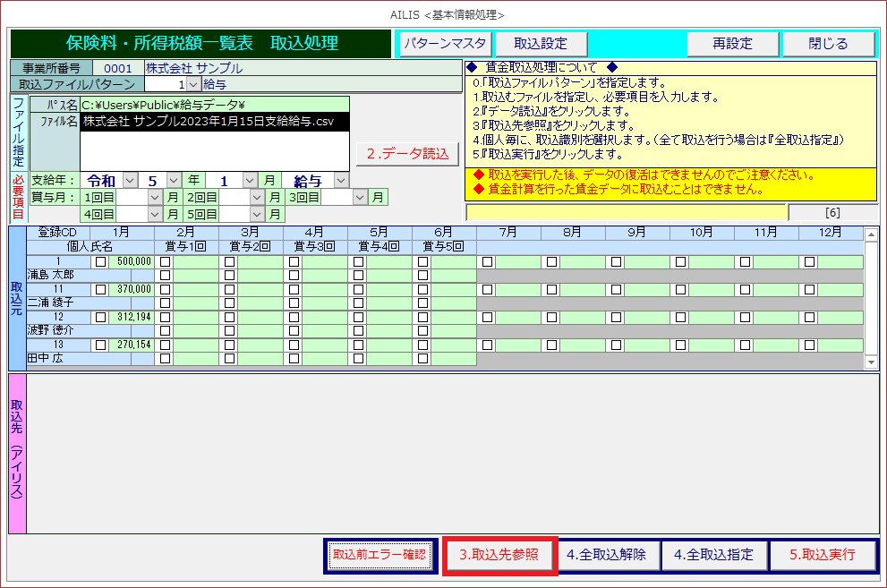Viewport: 887px width, 588px height.
Task: Enable 12月 checkbox in 田中 広 row
Action: coord(809,345)
